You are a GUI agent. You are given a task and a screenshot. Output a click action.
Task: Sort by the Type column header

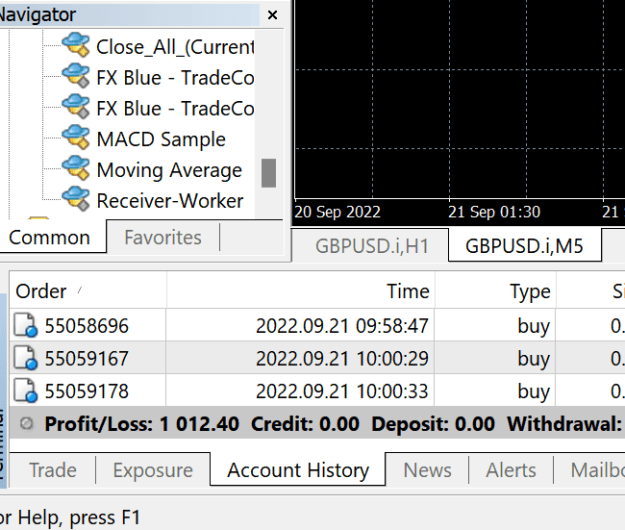click(495, 291)
